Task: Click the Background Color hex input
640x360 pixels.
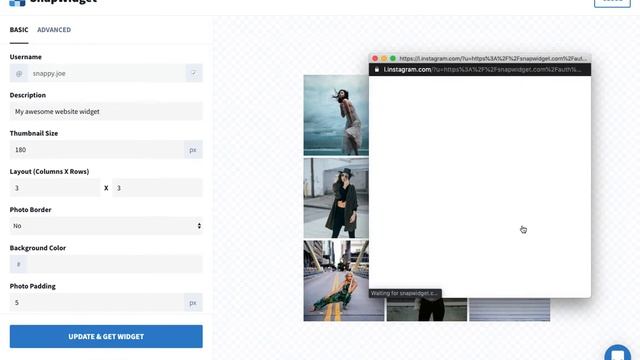Action: click(x=115, y=264)
